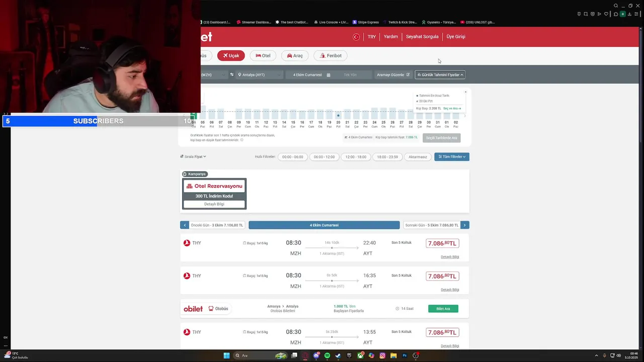
Task: Switch to the Otel tab
Action: point(263,56)
